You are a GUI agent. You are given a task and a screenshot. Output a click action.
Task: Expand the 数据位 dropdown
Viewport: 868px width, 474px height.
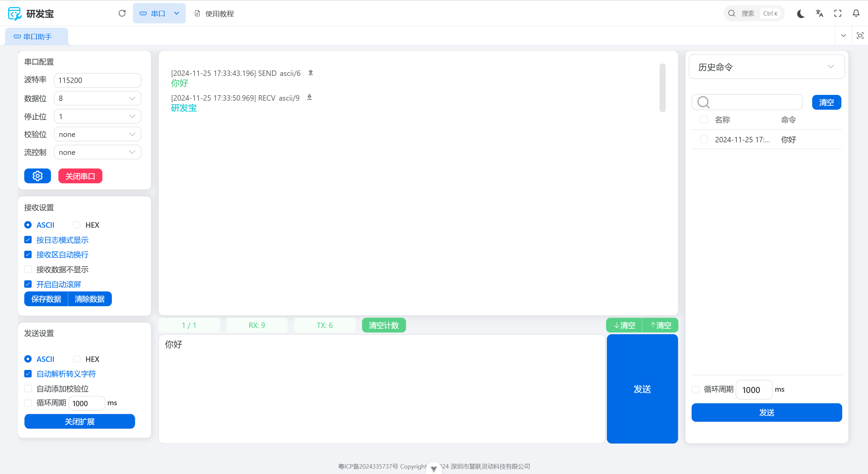pyautogui.click(x=97, y=98)
